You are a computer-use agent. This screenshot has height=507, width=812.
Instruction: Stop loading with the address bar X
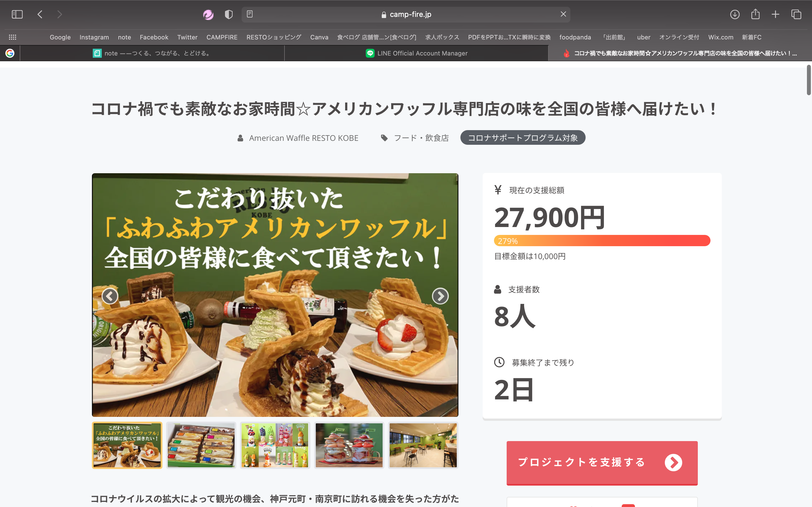(563, 14)
